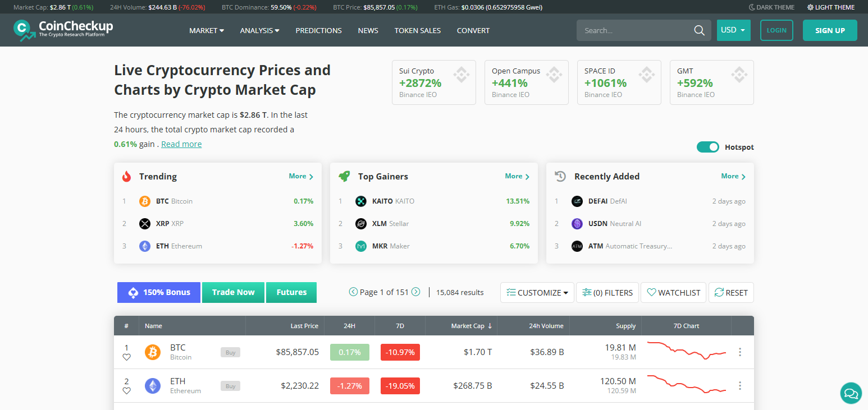Click the search magnifier icon
868x410 pixels.
(x=698, y=30)
